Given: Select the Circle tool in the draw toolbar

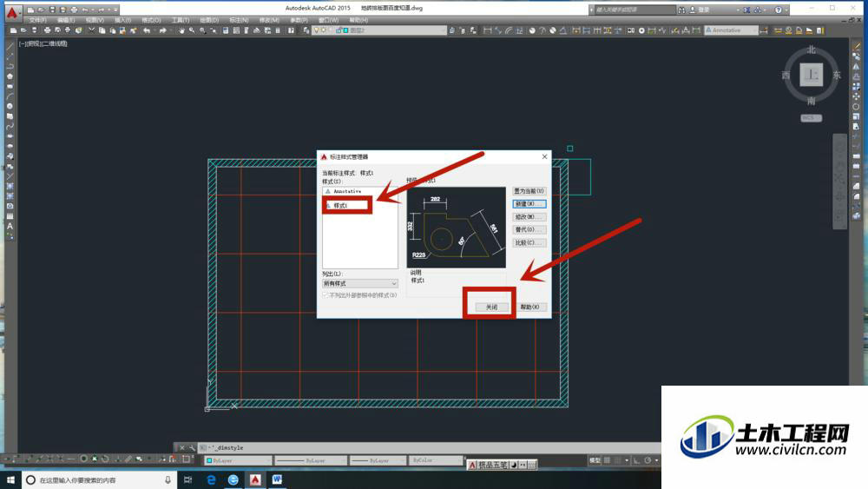Looking at the screenshot, I should coord(10,106).
